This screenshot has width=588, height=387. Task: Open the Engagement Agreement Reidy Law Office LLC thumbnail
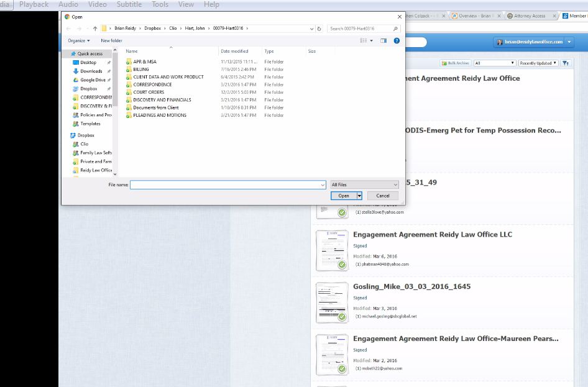point(331,250)
